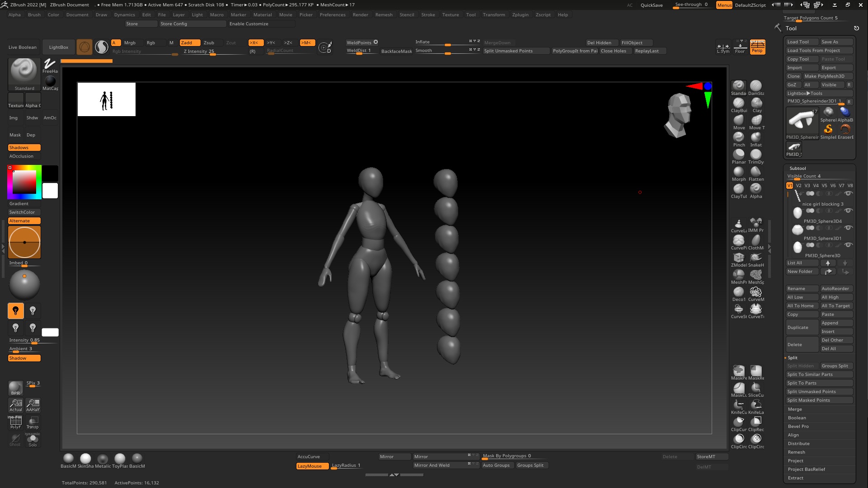Expand the Merge section in Subtool
This screenshot has height=488, width=868.
click(x=795, y=409)
